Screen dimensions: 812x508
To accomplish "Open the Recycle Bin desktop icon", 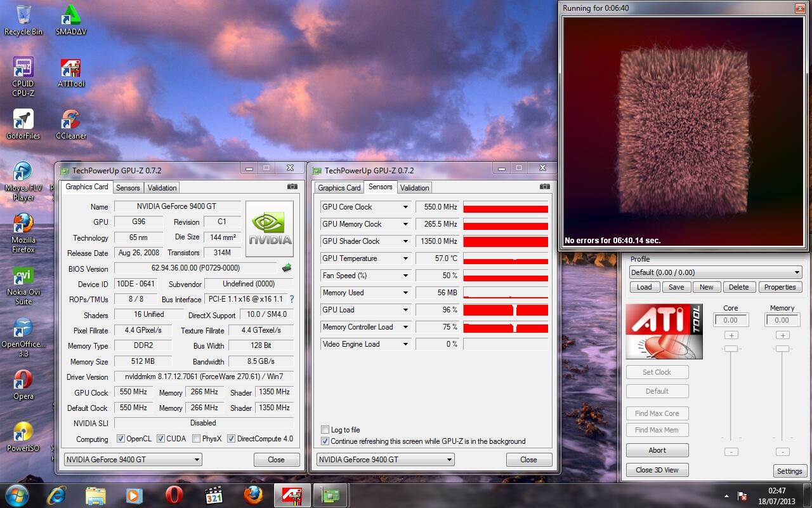I will pos(23,20).
